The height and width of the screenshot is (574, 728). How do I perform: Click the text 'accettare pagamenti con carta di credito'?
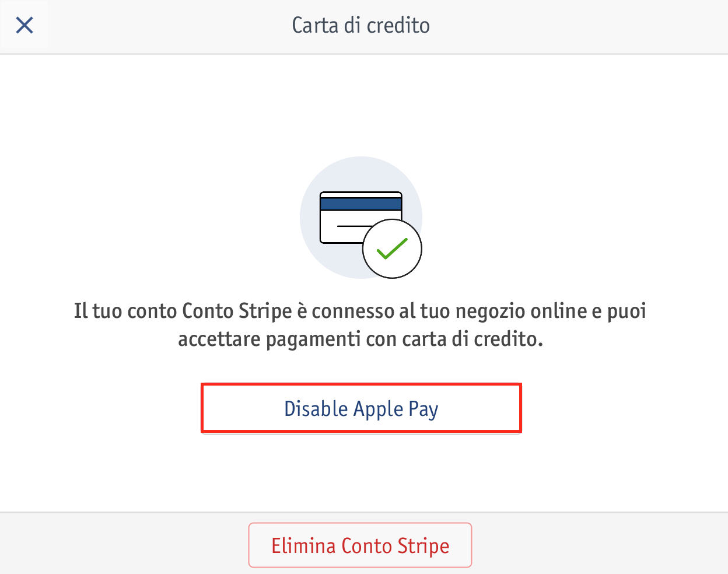[x=360, y=339]
